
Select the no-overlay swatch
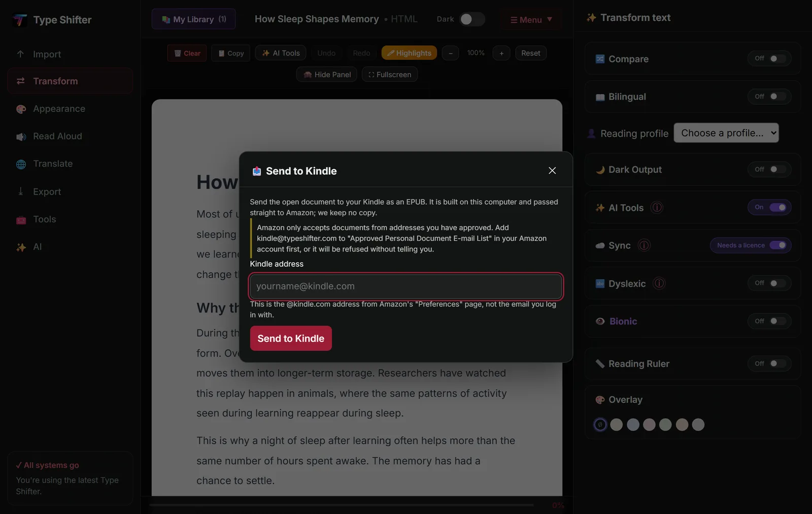click(600, 425)
